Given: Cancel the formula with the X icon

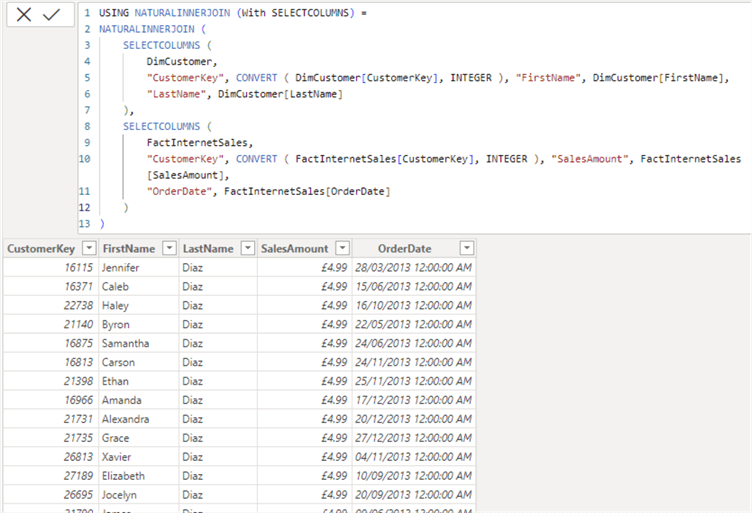Looking at the screenshot, I should pyautogui.click(x=24, y=14).
